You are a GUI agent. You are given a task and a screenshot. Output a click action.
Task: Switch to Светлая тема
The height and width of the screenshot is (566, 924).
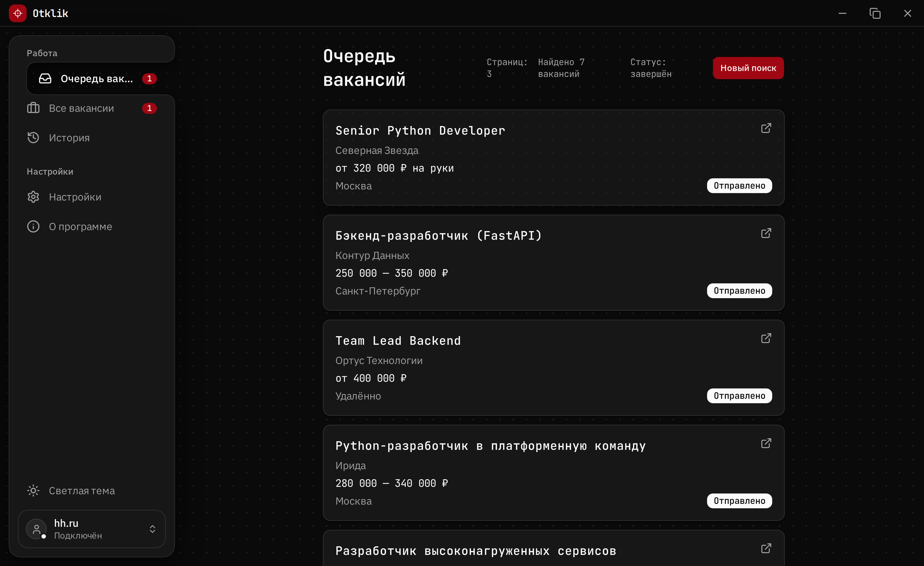pyautogui.click(x=92, y=490)
